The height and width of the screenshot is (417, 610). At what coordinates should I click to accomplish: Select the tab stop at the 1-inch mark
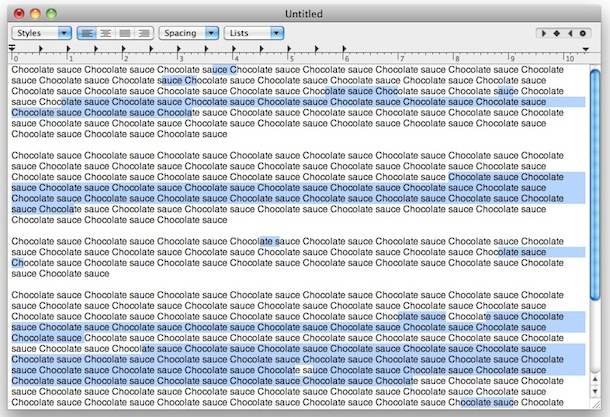coord(68,49)
